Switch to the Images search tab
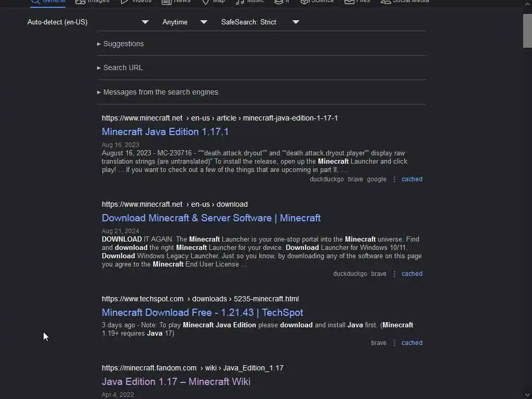The image size is (532, 399). click(92, 2)
